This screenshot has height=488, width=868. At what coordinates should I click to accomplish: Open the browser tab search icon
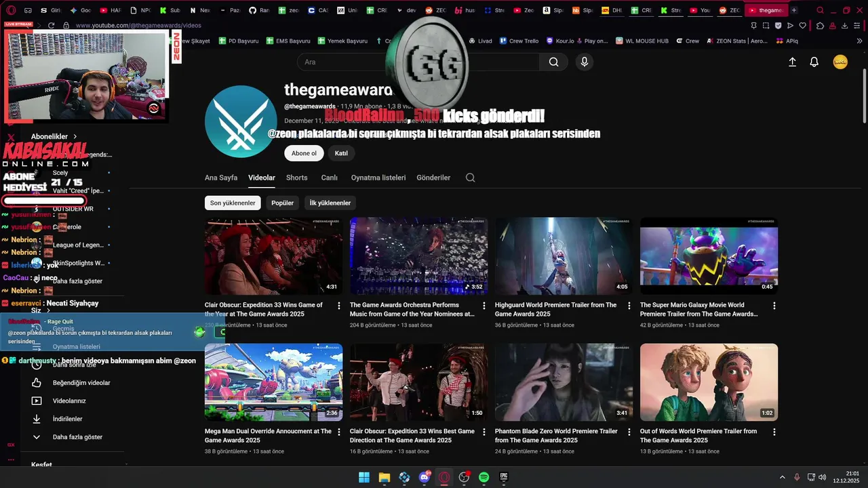pyautogui.click(x=821, y=10)
